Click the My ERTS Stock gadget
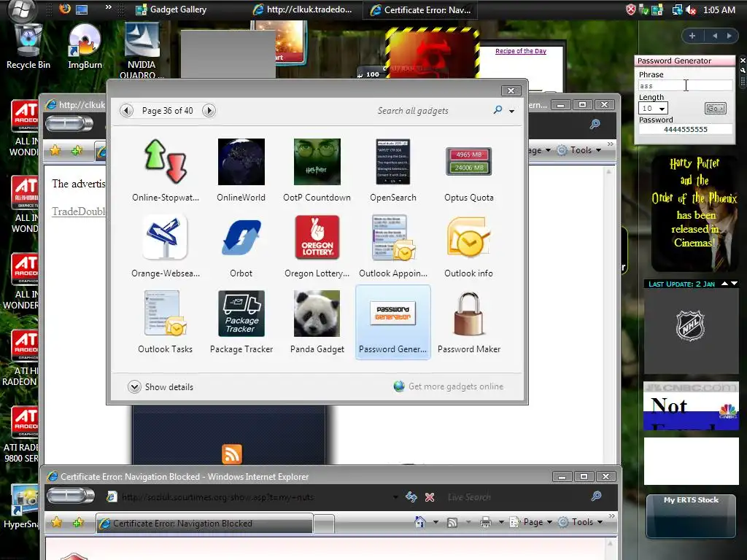The height and width of the screenshot is (560, 747). [692, 517]
